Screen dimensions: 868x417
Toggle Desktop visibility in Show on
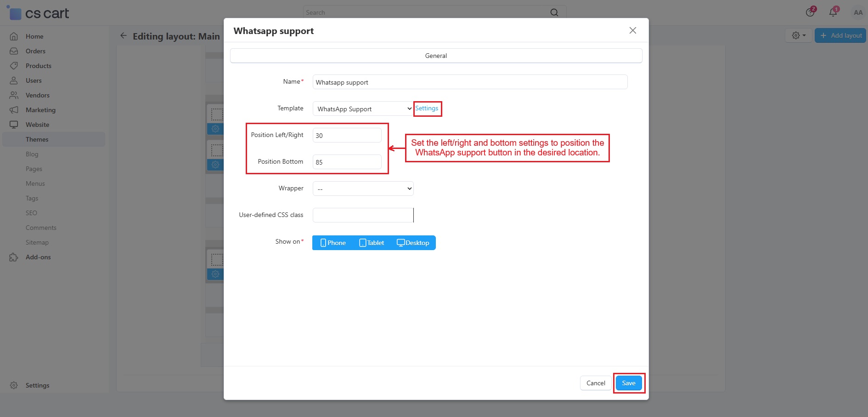[x=413, y=243]
